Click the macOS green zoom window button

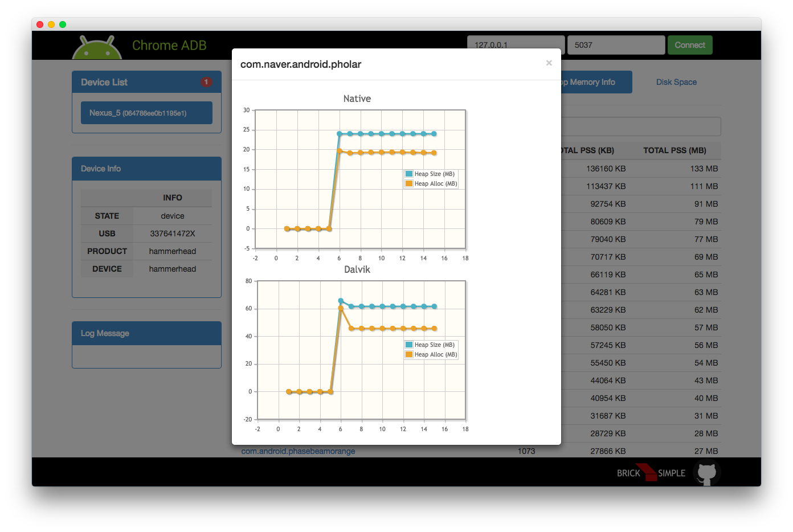[63, 24]
